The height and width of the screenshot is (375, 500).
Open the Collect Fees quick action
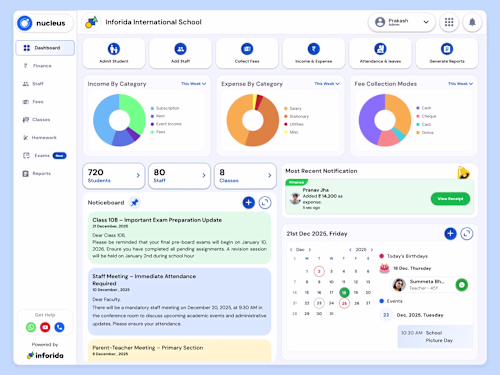[247, 53]
